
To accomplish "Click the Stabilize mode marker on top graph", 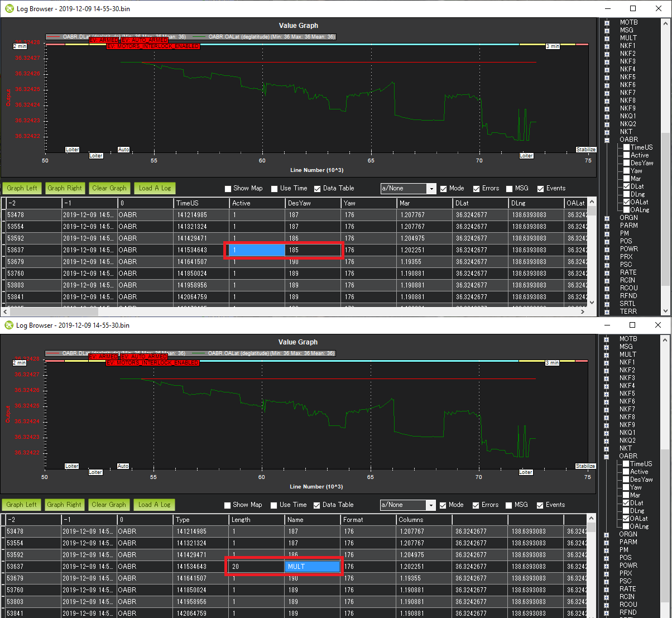I will [x=586, y=150].
